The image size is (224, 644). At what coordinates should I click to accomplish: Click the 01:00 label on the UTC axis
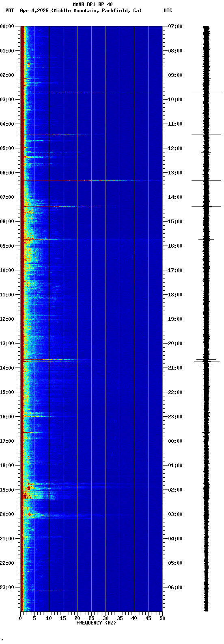click(175, 466)
